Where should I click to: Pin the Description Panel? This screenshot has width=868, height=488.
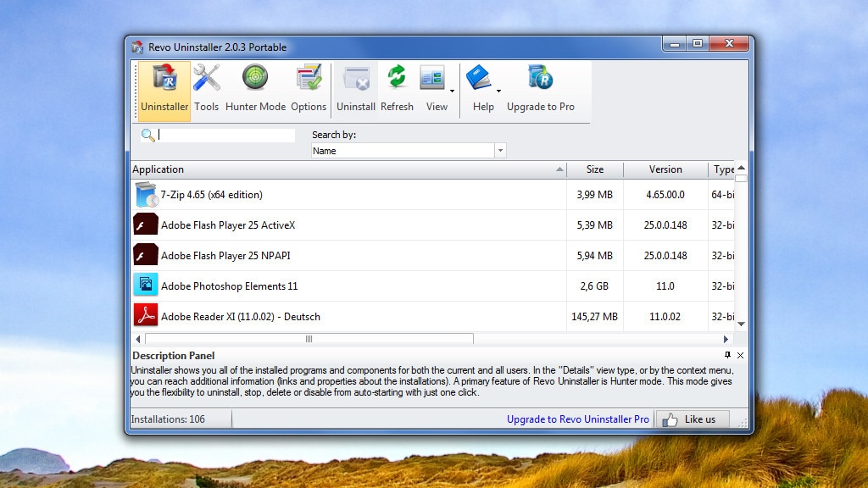[x=727, y=355]
